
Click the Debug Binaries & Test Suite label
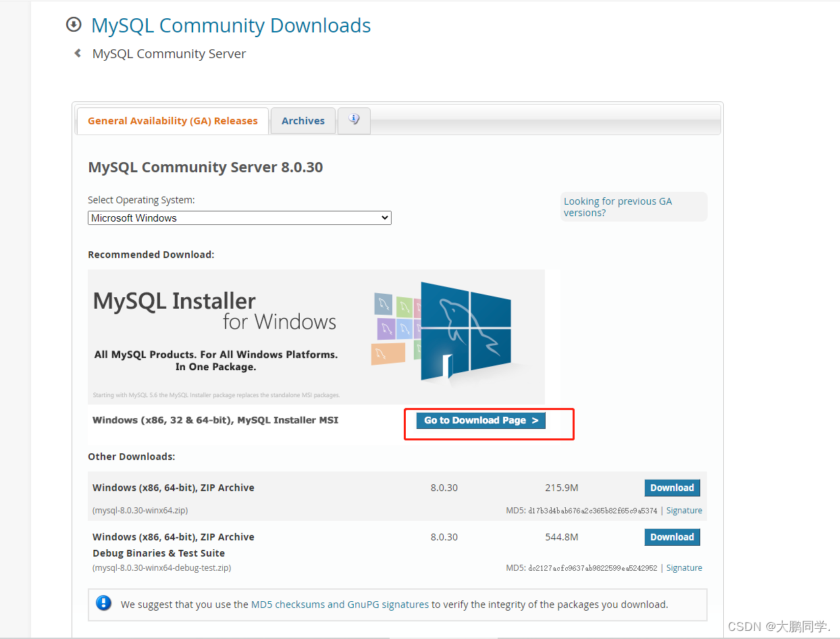click(x=159, y=553)
